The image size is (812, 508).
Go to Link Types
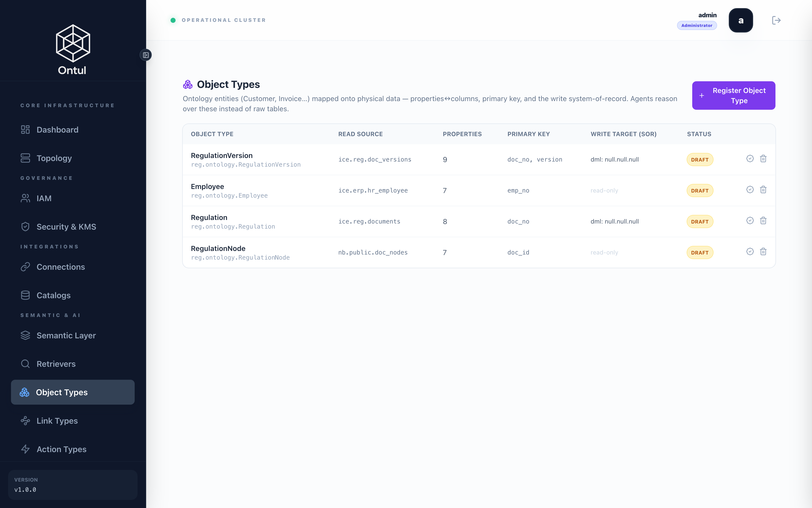pos(73,421)
